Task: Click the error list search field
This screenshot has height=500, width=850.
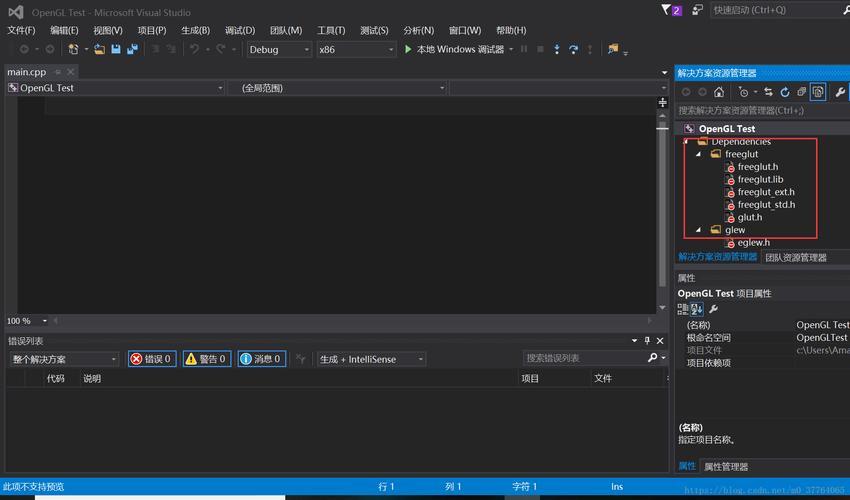Action: tap(587, 358)
